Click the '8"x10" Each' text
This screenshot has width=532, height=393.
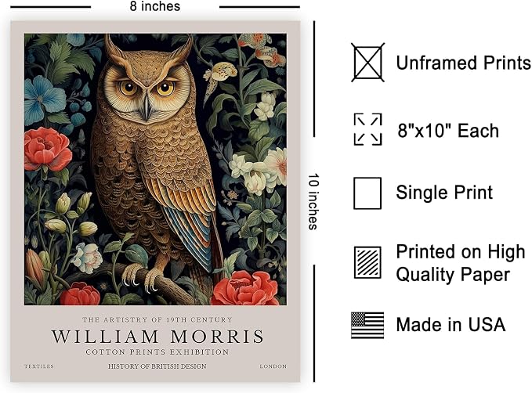(448, 131)
